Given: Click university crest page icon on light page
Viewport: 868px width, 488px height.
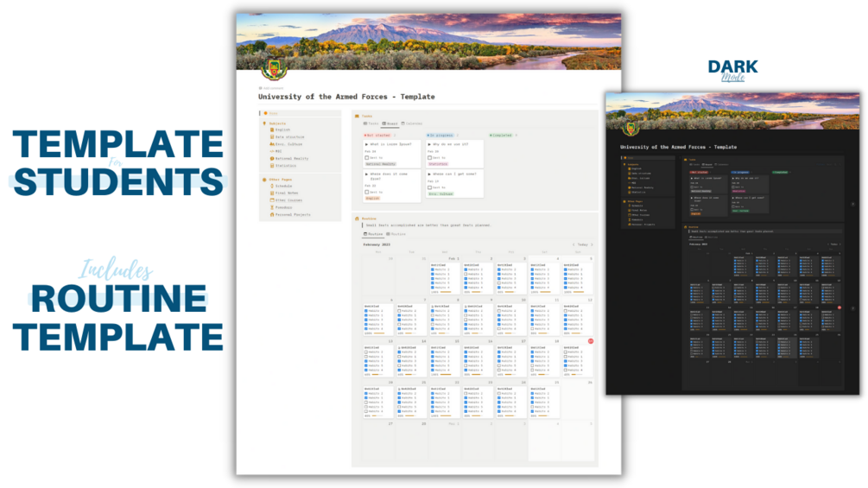Looking at the screenshot, I should click(274, 70).
